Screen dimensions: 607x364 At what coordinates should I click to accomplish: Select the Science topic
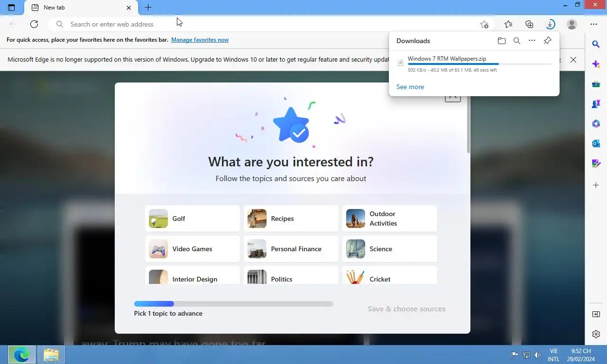pos(390,249)
